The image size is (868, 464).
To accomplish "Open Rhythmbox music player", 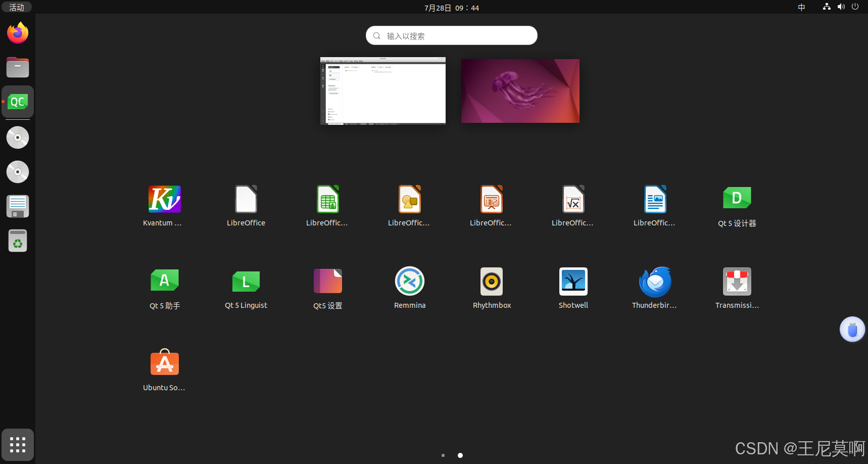I will coord(492,282).
